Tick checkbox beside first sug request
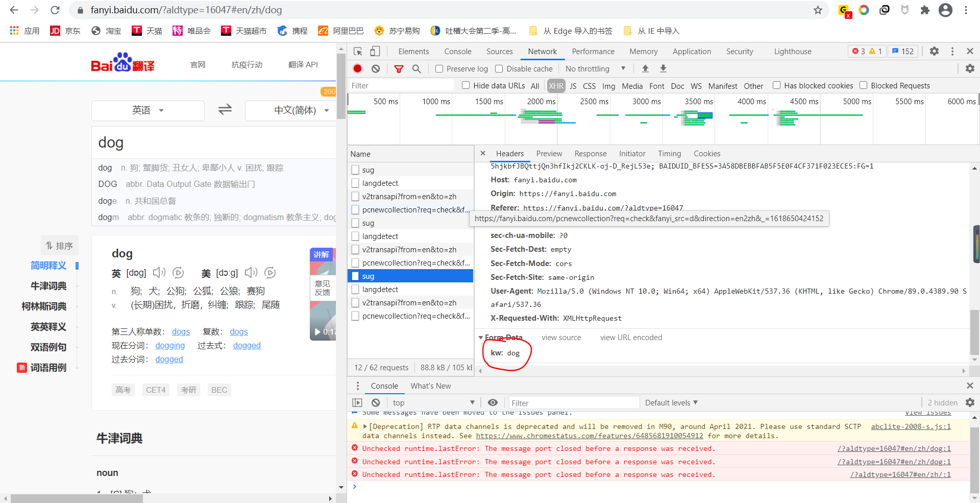 (355, 170)
